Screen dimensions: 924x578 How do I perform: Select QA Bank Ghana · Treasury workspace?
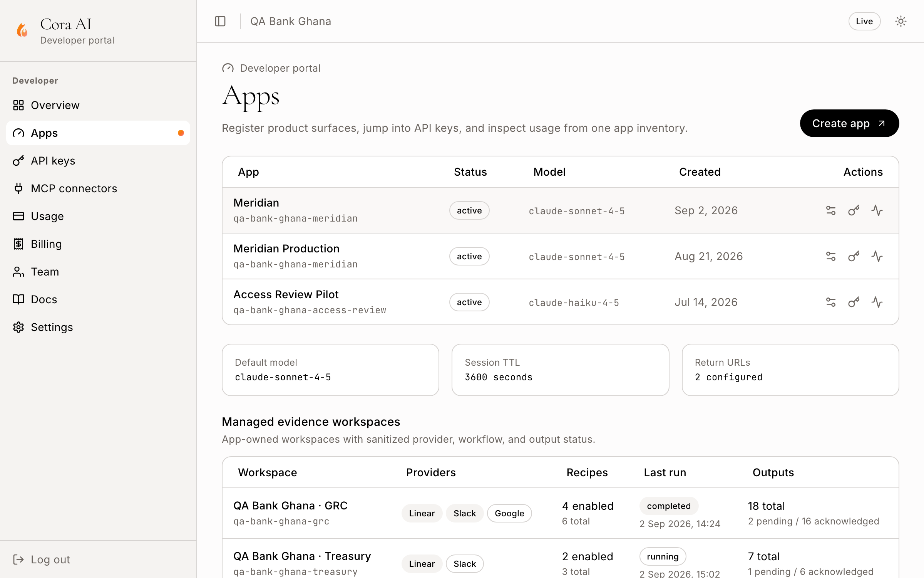point(302,556)
